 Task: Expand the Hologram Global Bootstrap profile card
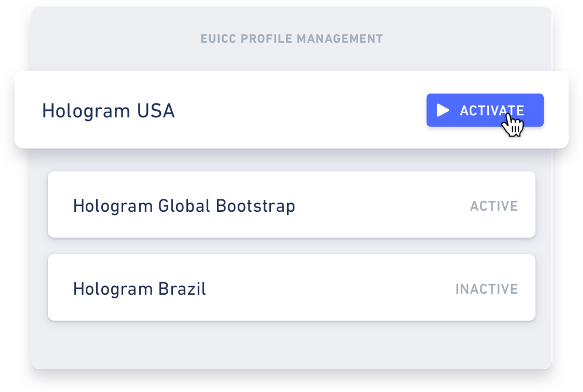(291, 205)
